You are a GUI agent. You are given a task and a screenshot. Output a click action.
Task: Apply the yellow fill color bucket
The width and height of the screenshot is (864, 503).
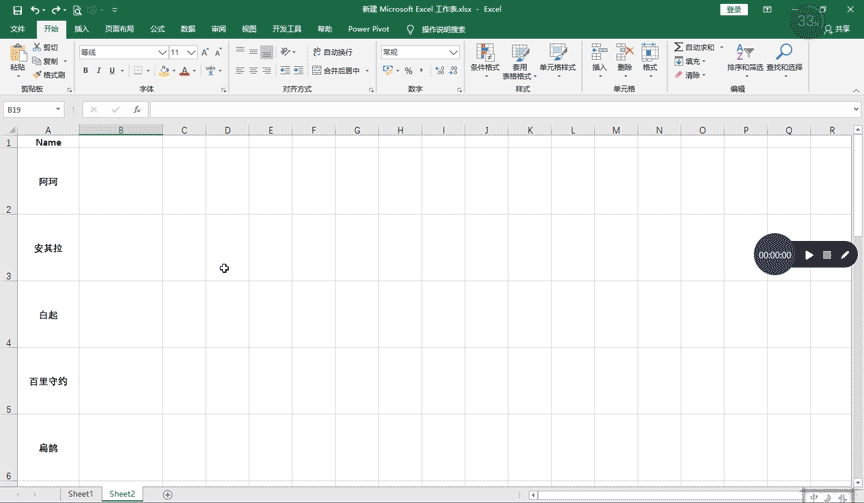coord(164,71)
